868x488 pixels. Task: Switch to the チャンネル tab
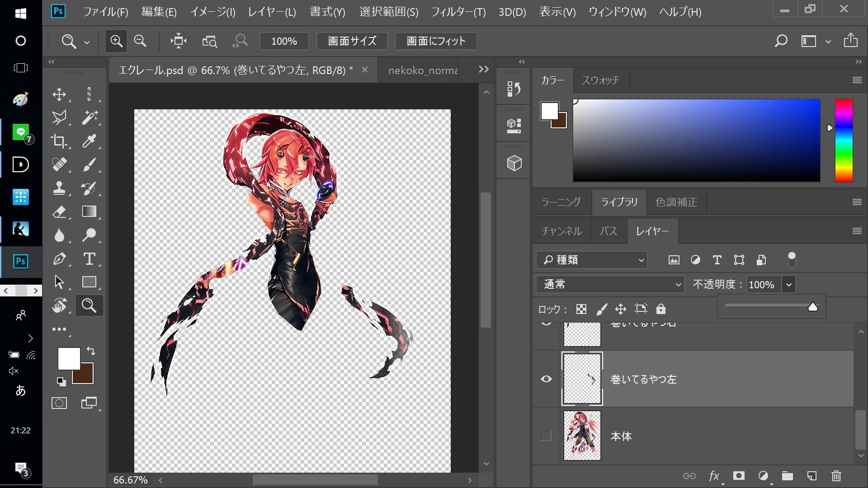(561, 231)
